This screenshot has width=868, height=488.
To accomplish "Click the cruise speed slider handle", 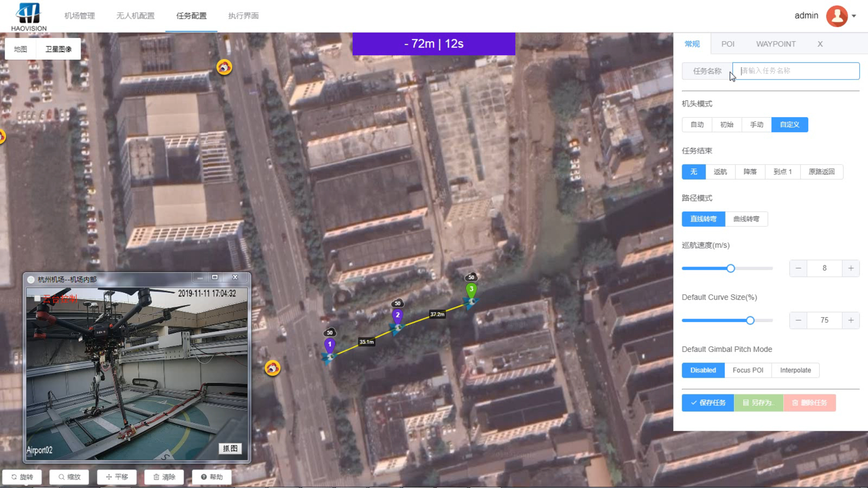I will [x=731, y=268].
